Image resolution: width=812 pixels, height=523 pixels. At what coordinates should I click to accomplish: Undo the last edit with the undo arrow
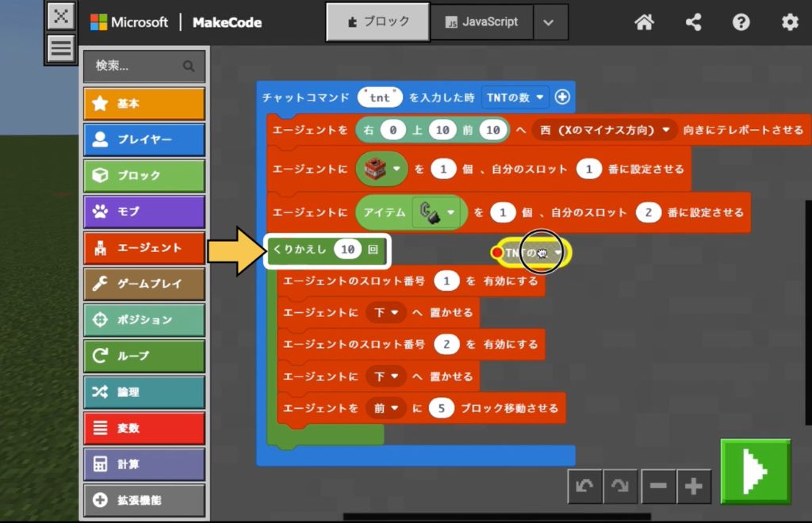click(x=584, y=487)
